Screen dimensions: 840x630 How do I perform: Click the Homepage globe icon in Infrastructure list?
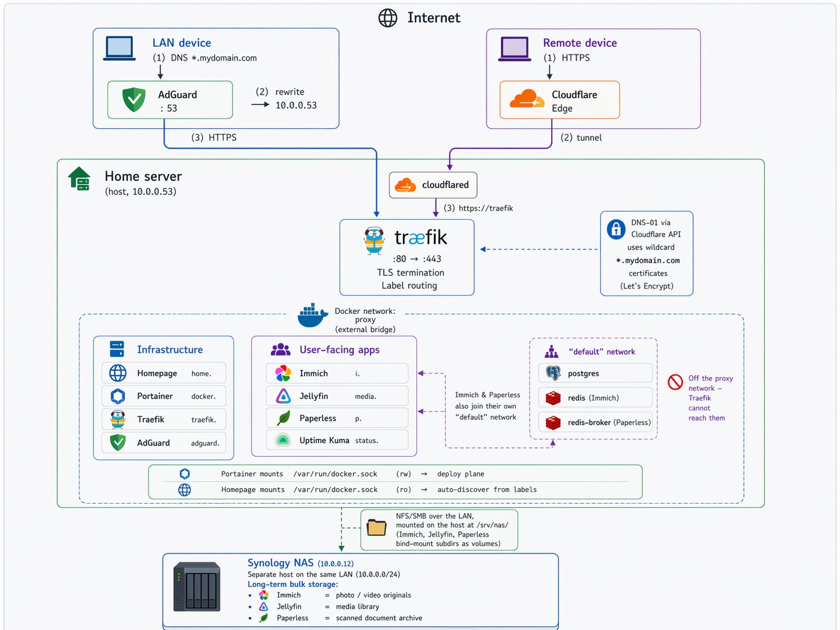point(118,373)
